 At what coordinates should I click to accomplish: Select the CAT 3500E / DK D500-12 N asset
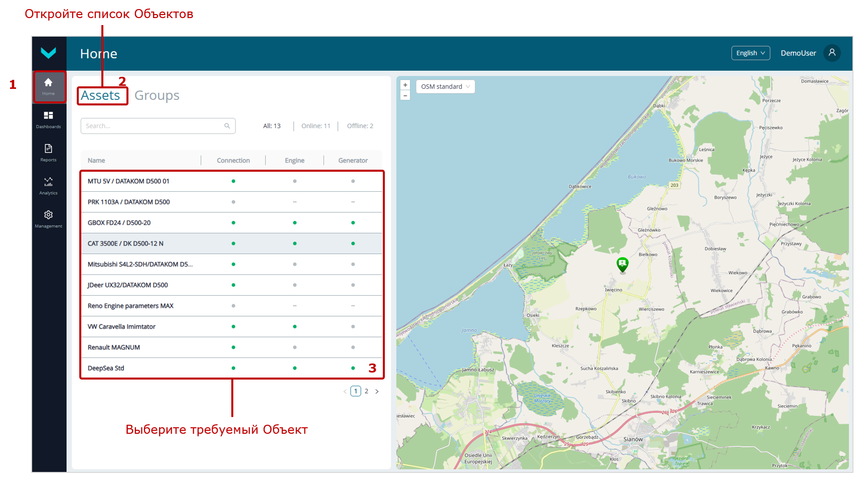click(x=125, y=243)
